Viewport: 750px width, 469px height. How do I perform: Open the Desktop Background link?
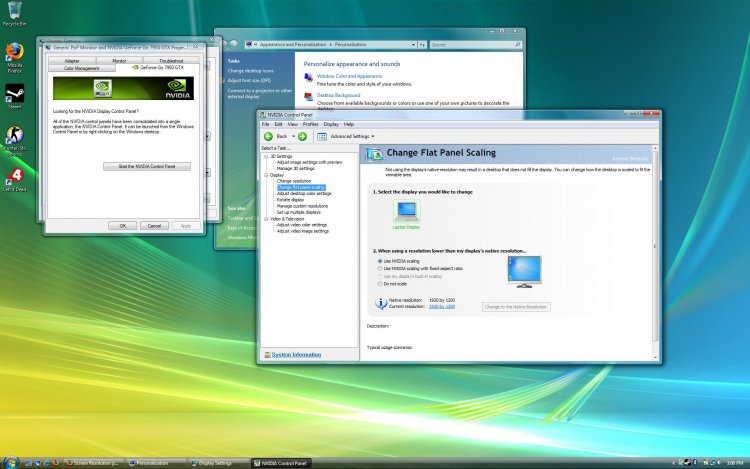(338, 95)
